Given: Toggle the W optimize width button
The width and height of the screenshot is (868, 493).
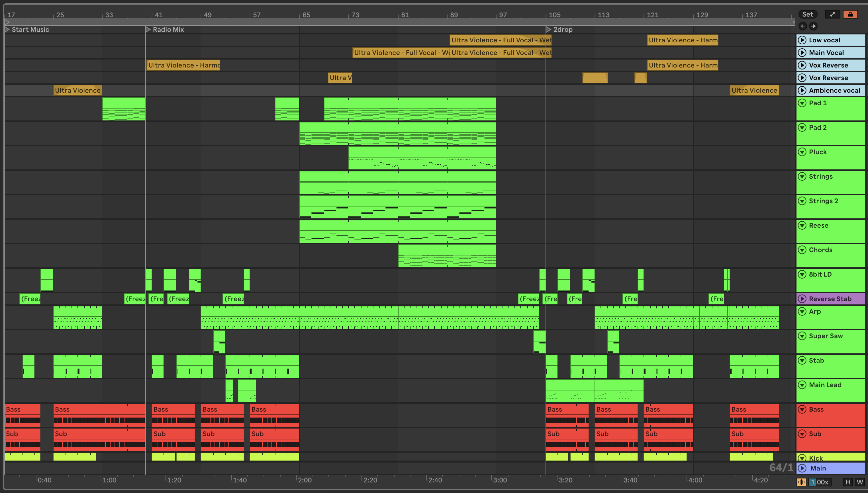Looking at the screenshot, I should 859,482.
